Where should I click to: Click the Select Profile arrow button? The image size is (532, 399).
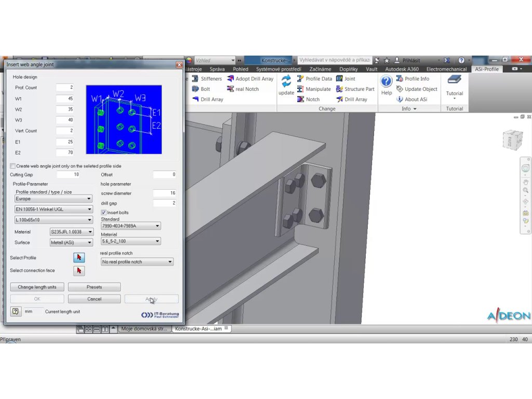tap(79, 258)
